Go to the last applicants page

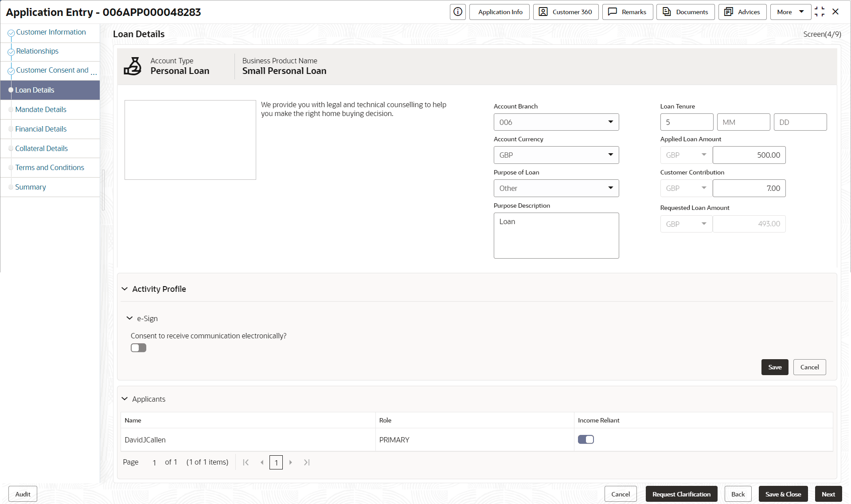(x=307, y=462)
